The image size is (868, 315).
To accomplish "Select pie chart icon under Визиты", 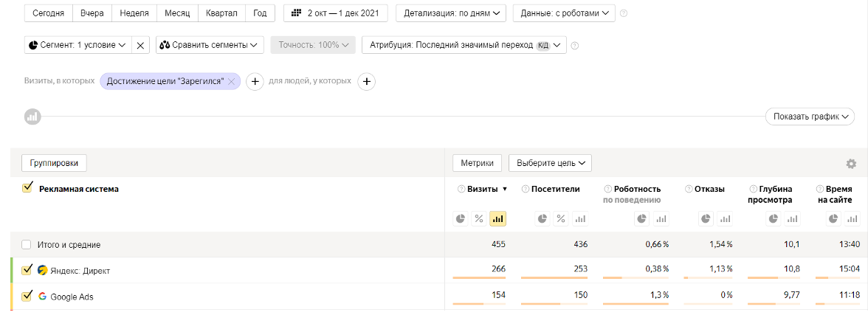I will coord(461,218).
